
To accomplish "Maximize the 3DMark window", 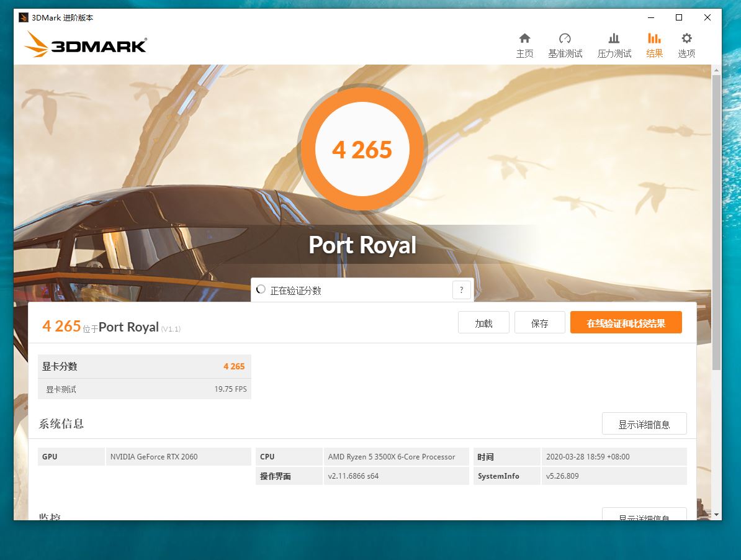I will (678, 17).
